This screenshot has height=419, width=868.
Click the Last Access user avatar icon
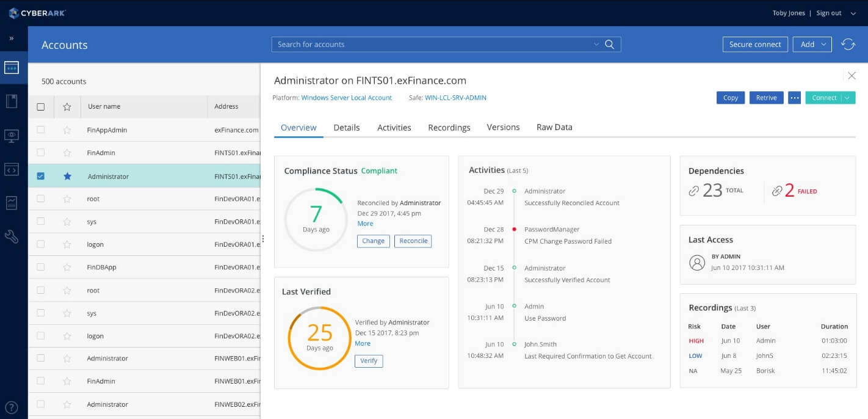[697, 263]
